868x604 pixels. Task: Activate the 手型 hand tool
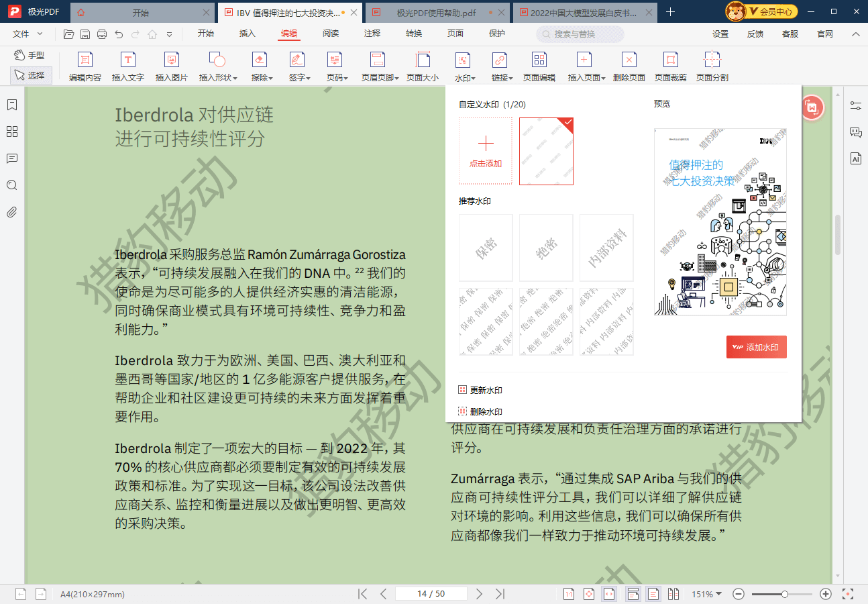point(30,55)
